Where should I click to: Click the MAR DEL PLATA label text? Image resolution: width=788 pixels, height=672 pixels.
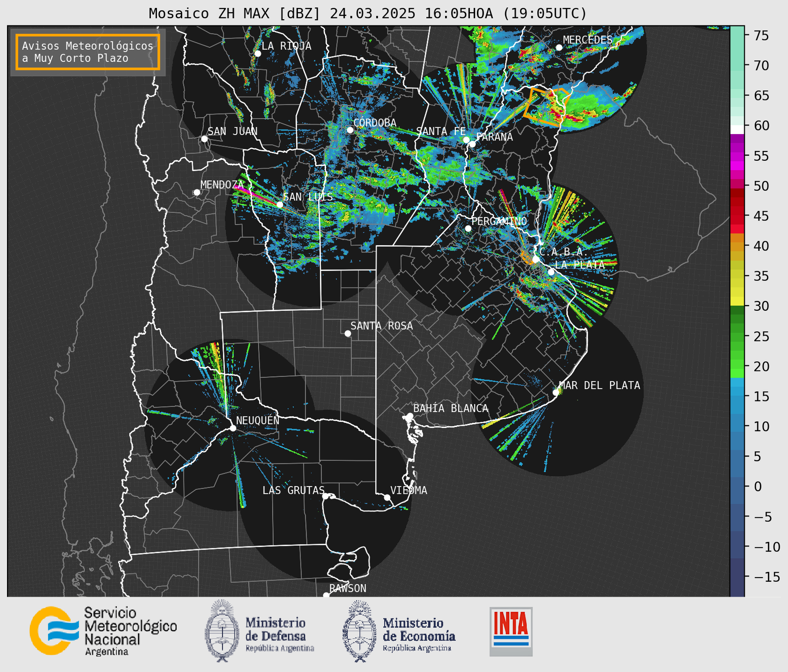pyautogui.click(x=600, y=386)
